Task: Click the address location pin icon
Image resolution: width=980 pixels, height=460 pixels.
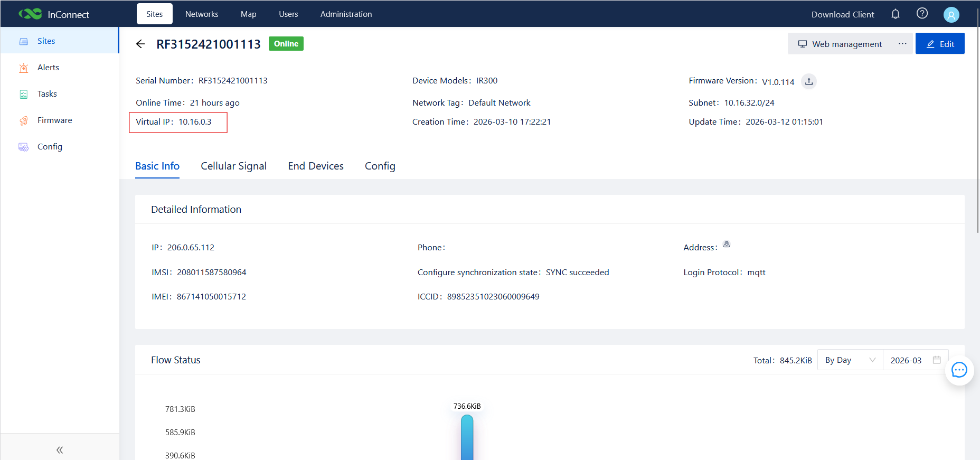Action: click(727, 245)
